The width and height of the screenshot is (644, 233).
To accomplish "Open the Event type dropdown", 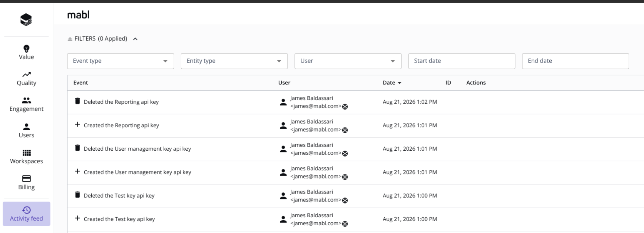I will click(x=120, y=61).
